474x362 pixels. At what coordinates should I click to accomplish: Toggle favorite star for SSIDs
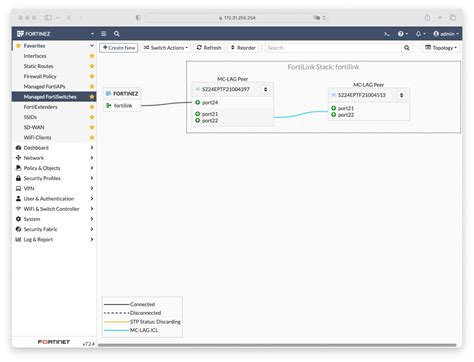[x=92, y=117]
